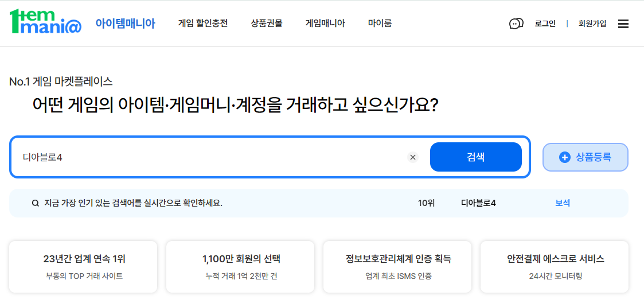This screenshot has width=644, height=307.
Task: Click the No.1 게임 마켓플레이스 text
Action: tap(61, 81)
